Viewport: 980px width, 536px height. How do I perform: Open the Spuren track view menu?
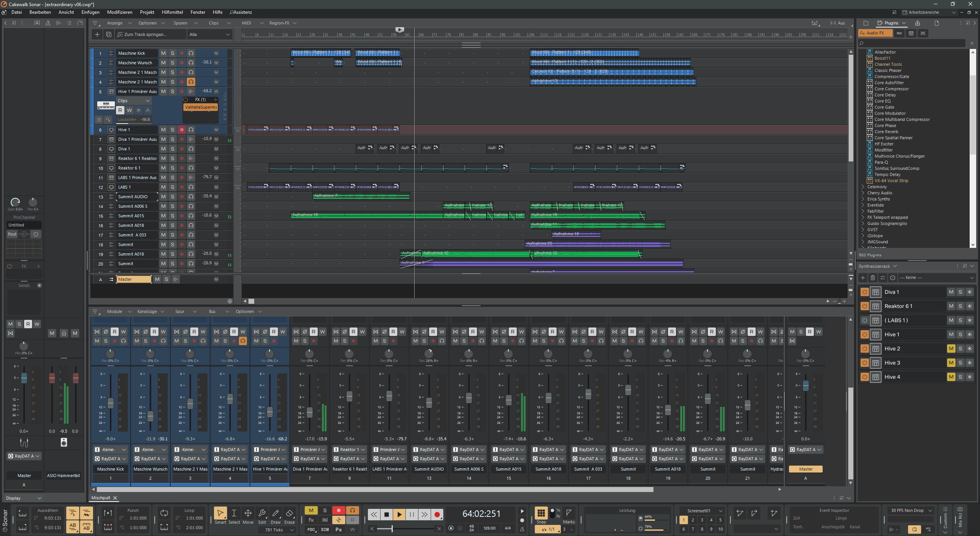click(x=180, y=23)
